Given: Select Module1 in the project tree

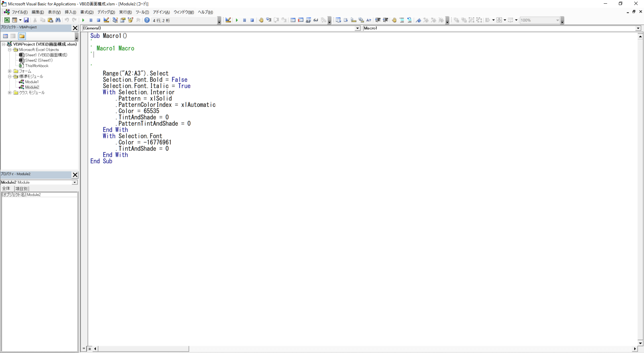Looking at the screenshot, I should [x=32, y=82].
